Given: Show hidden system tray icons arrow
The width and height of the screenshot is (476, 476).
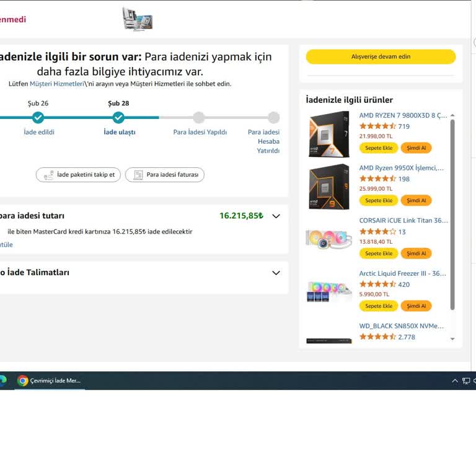Looking at the screenshot, I should 455,381.
